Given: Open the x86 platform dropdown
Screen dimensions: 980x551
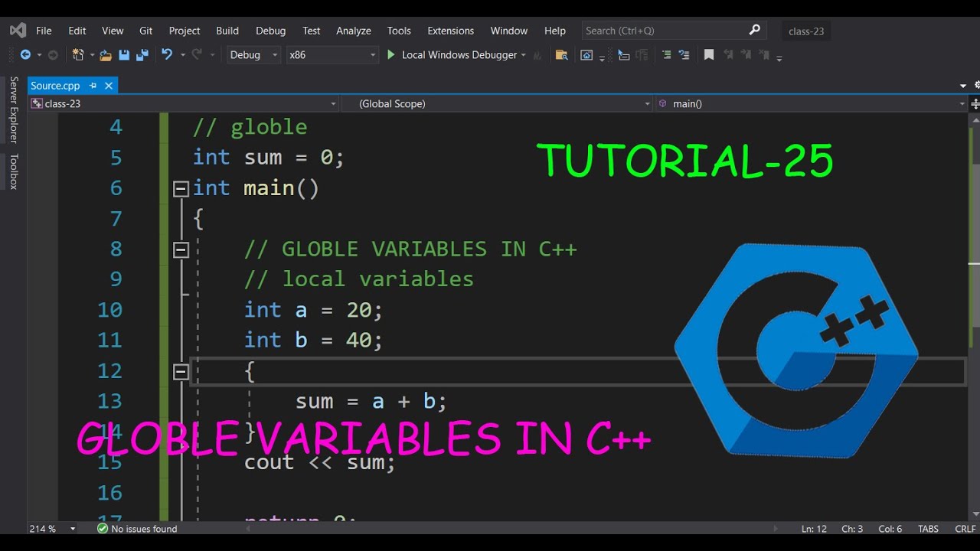Looking at the screenshot, I should (x=332, y=55).
